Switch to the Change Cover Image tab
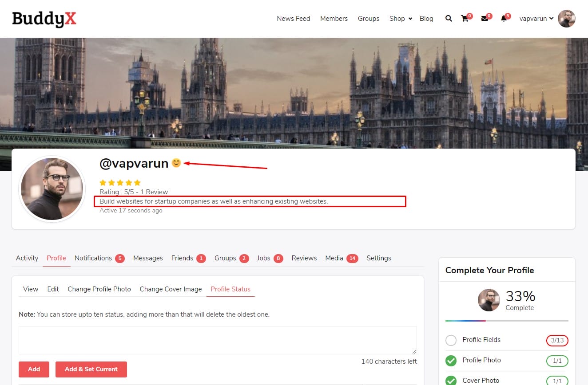588x385 pixels. pos(171,289)
